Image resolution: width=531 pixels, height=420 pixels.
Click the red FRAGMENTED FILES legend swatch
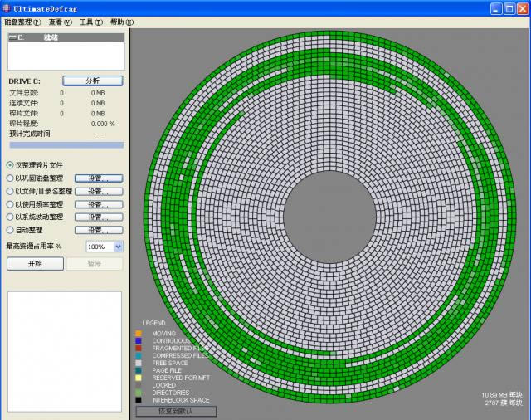pos(139,348)
